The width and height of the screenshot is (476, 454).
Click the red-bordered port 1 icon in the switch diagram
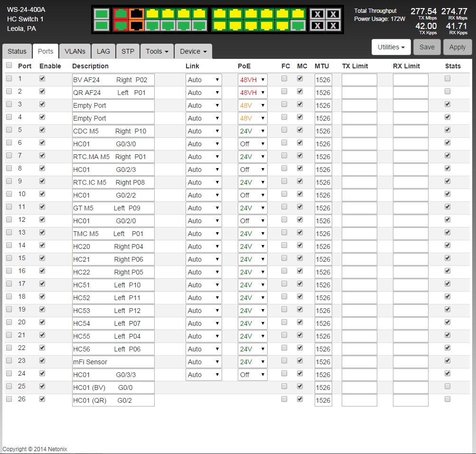coord(121,14)
